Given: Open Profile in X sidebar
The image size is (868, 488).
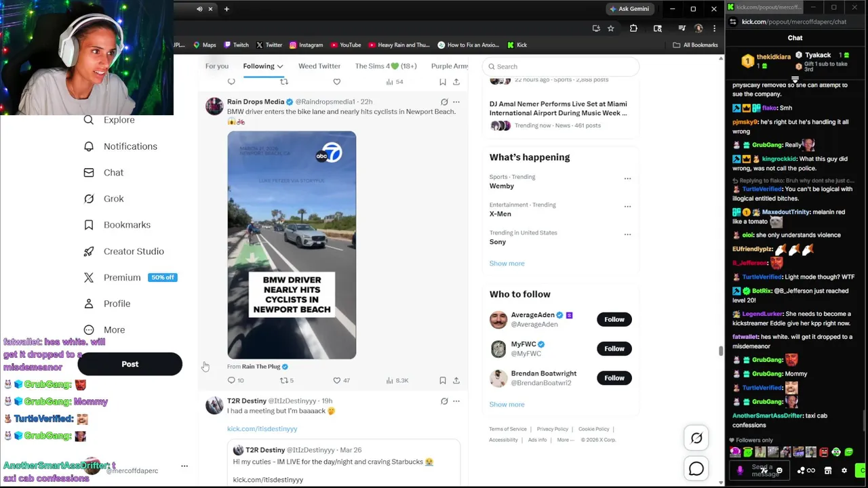Looking at the screenshot, I should 106,304.
